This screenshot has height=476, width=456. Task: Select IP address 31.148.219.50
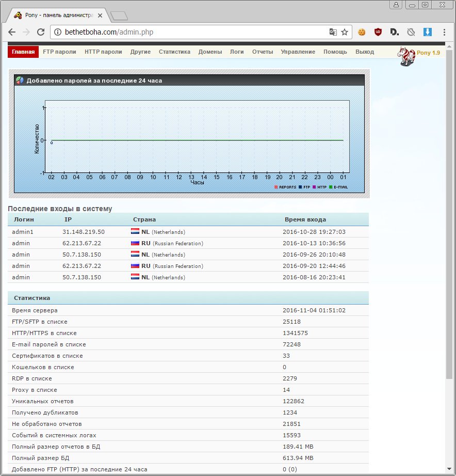click(x=84, y=232)
